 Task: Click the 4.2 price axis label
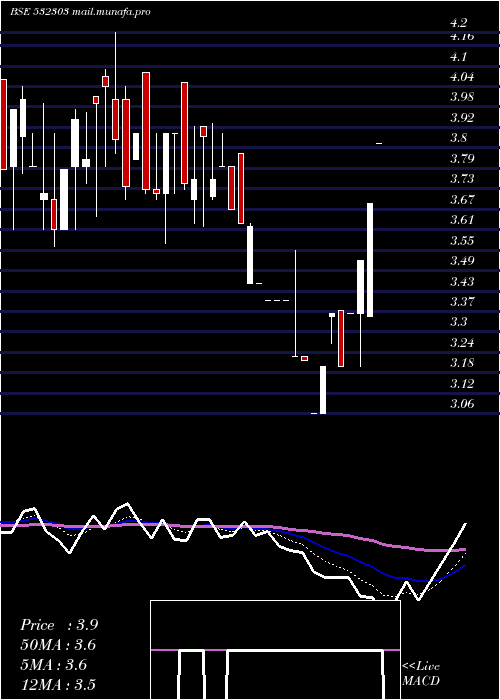459,23
